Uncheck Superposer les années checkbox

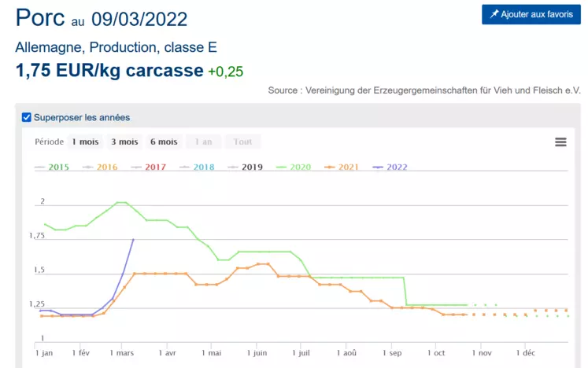(26, 117)
